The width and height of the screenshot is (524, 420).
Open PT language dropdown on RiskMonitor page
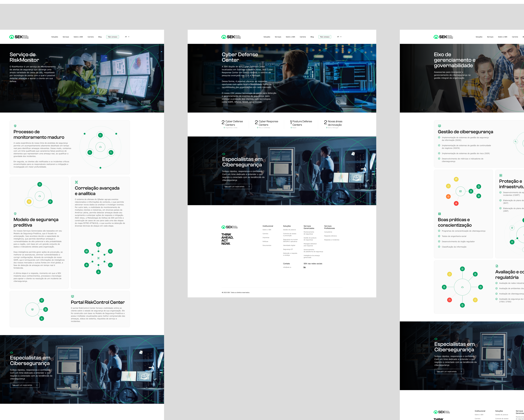[127, 37]
